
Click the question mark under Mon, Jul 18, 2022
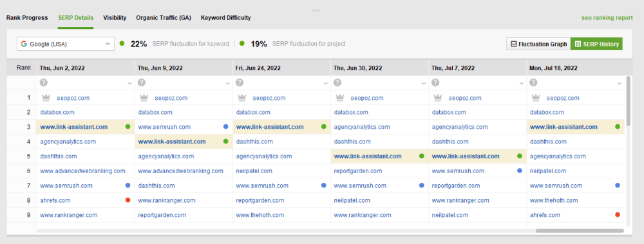(x=533, y=82)
